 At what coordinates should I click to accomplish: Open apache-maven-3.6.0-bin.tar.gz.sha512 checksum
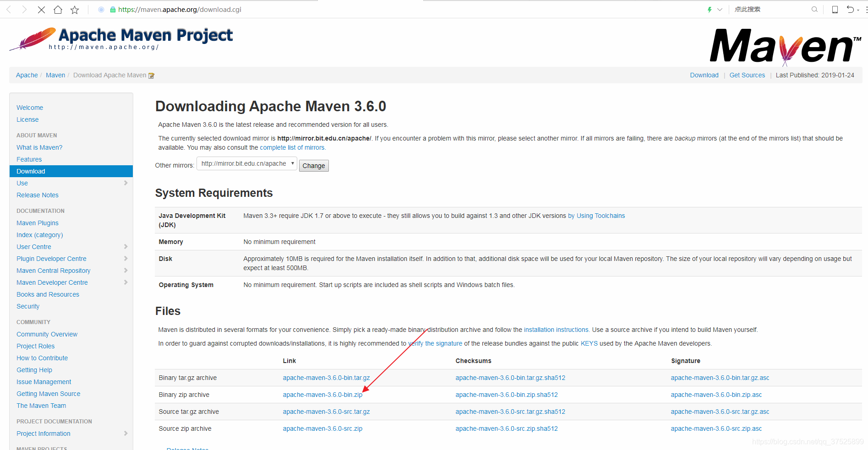(x=510, y=378)
